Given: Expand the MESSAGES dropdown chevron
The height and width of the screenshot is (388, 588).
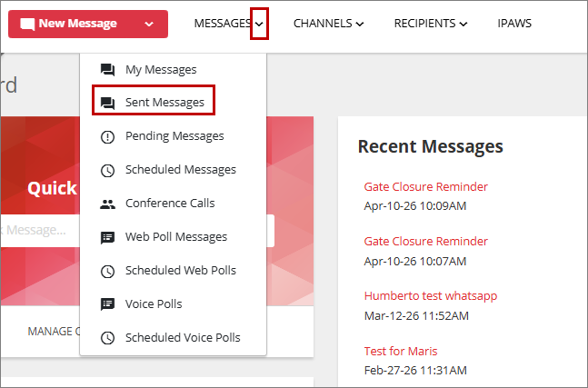Looking at the screenshot, I should tap(259, 24).
